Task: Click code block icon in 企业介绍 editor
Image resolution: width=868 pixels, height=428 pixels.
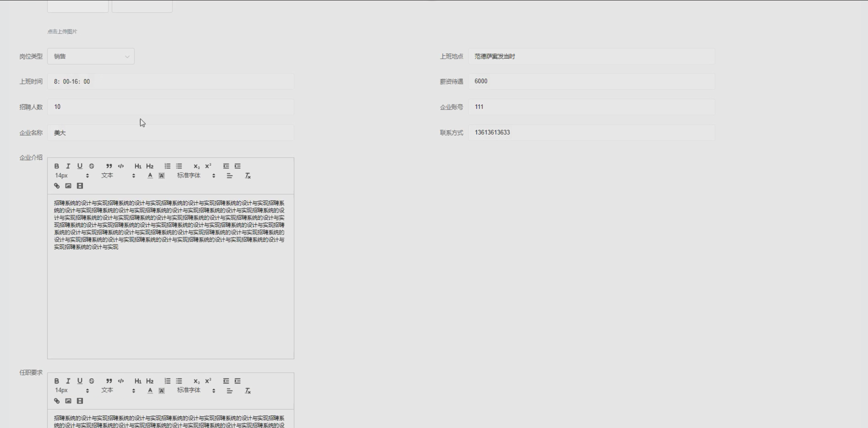Action: [x=121, y=166]
